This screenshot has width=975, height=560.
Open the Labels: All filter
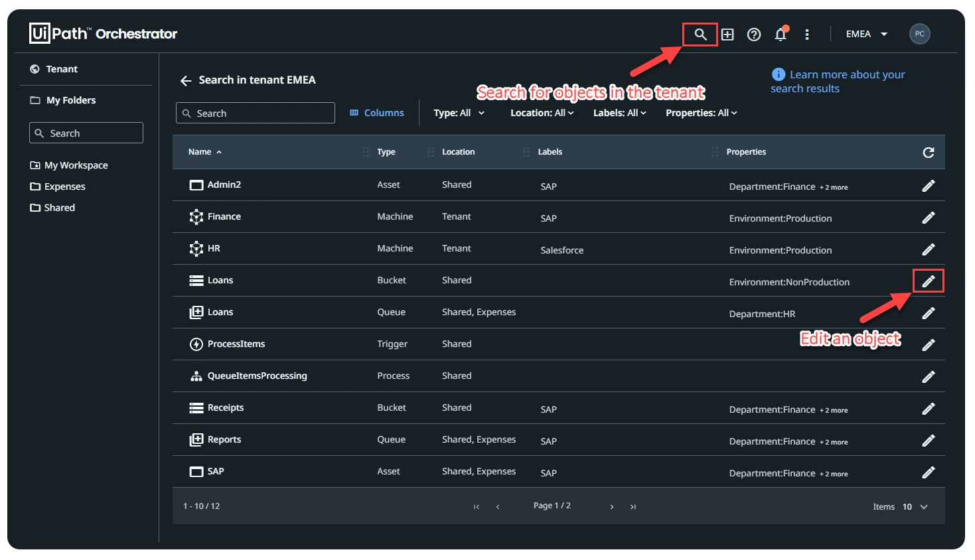coord(619,113)
